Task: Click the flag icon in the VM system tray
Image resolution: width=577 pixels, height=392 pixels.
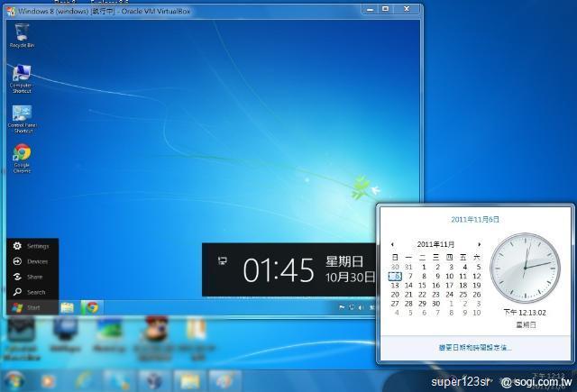Action: [342, 307]
